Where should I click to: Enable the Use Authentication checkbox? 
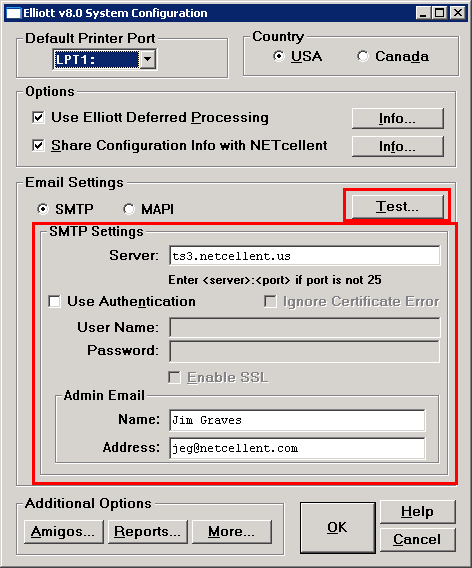(54, 301)
